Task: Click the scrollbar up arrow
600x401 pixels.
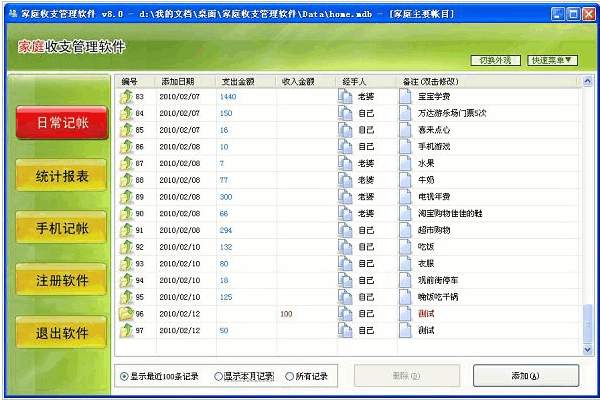Action: coord(587,81)
